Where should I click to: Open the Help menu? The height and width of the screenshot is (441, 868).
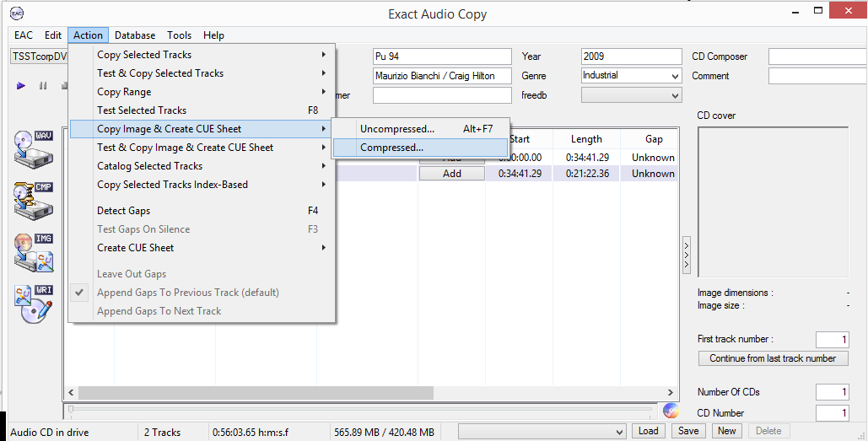(213, 35)
